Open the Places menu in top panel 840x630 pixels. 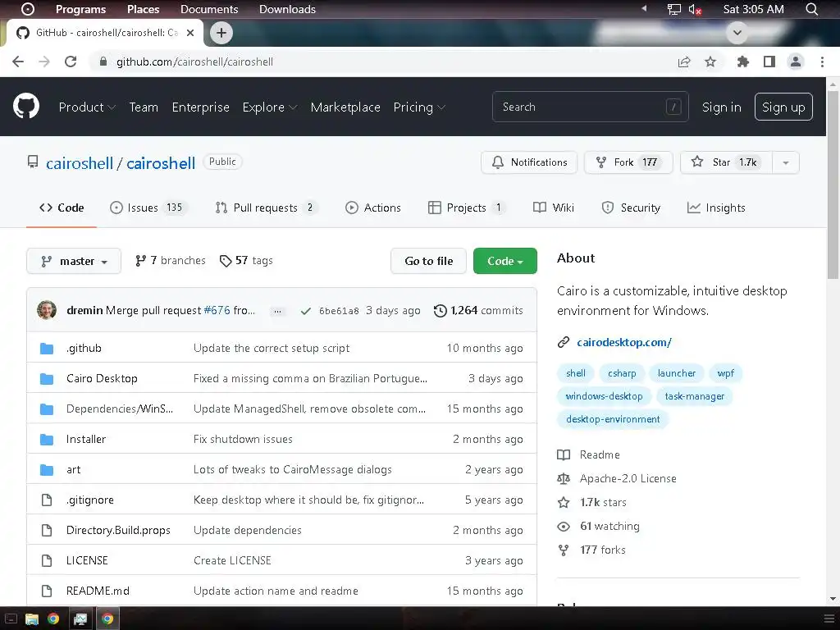tap(143, 9)
